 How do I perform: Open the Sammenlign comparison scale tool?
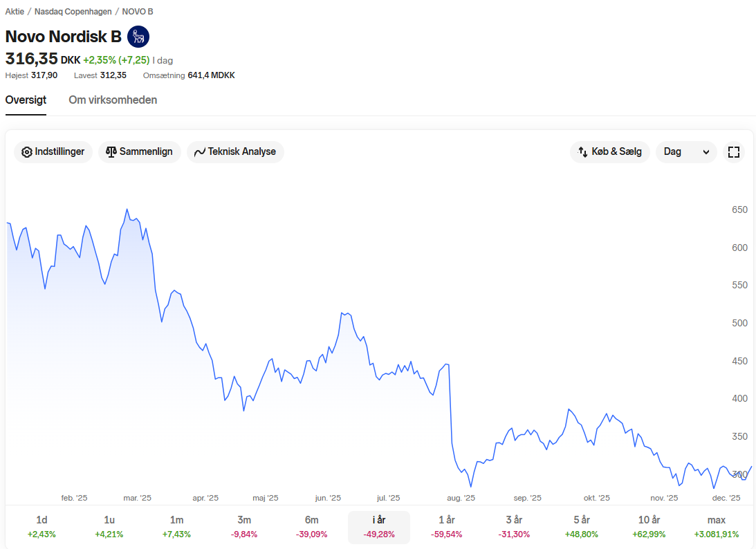(139, 152)
